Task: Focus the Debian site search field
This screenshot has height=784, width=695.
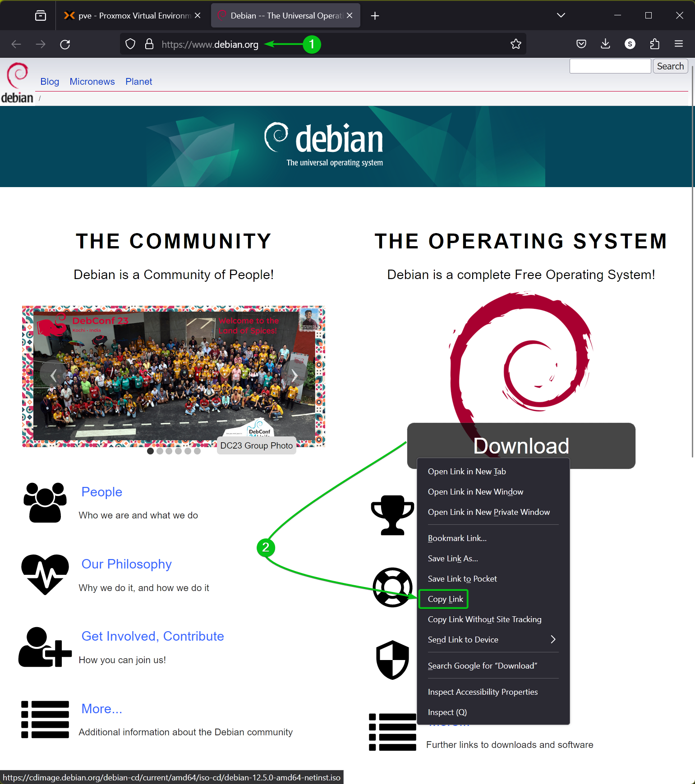Action: tap(610, 66)
